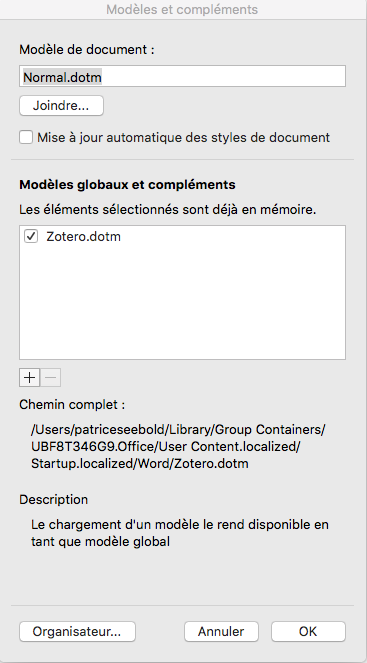
Task: Open the Joindre... file chooser
Action: (x=61, y=106)
